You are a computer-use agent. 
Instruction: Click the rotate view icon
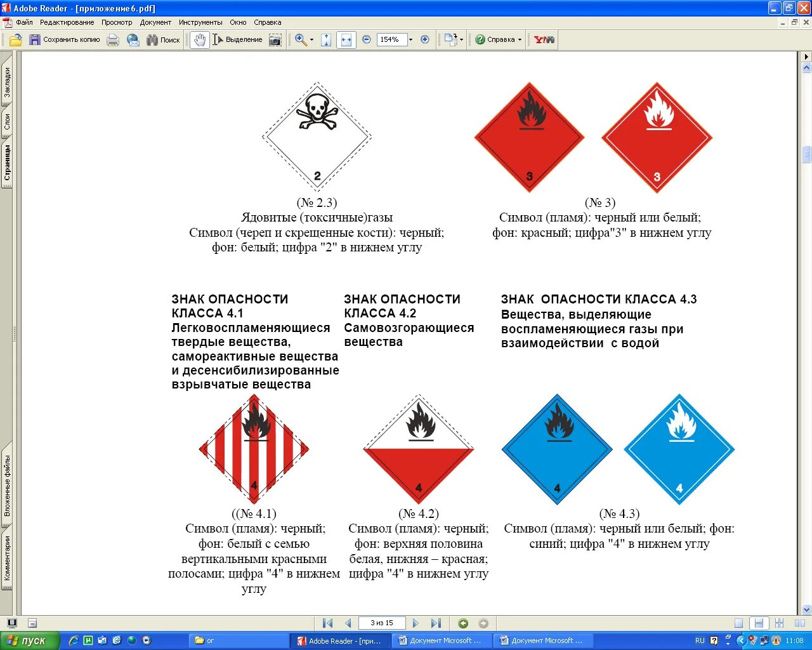point(450,39)
